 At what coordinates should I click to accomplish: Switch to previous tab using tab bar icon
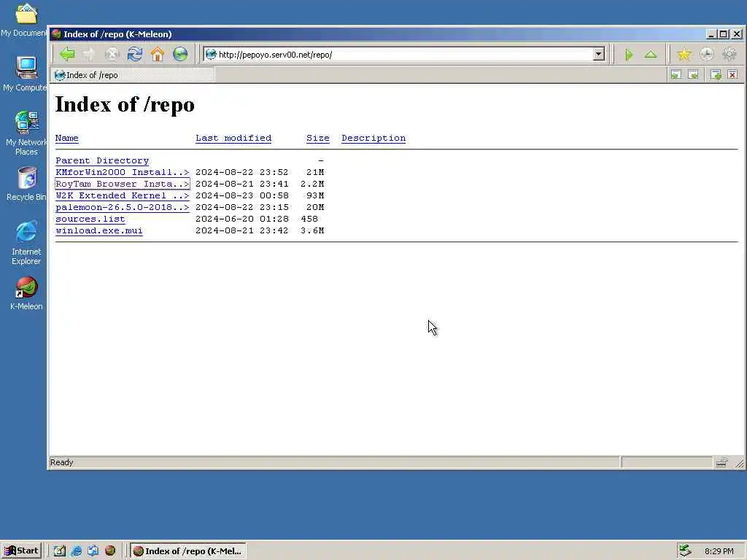pyautogui.click(x=676, y=75)
